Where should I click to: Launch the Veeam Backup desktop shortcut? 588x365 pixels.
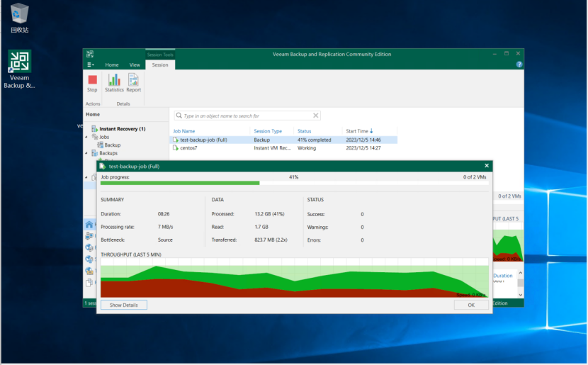(x=19, y=69)
